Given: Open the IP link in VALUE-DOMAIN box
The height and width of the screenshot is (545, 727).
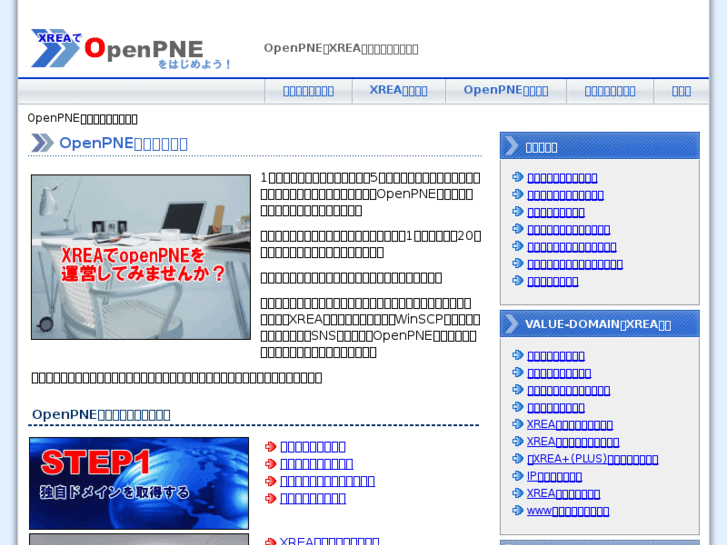Looking at the screenshot, I should coord(554,476).
